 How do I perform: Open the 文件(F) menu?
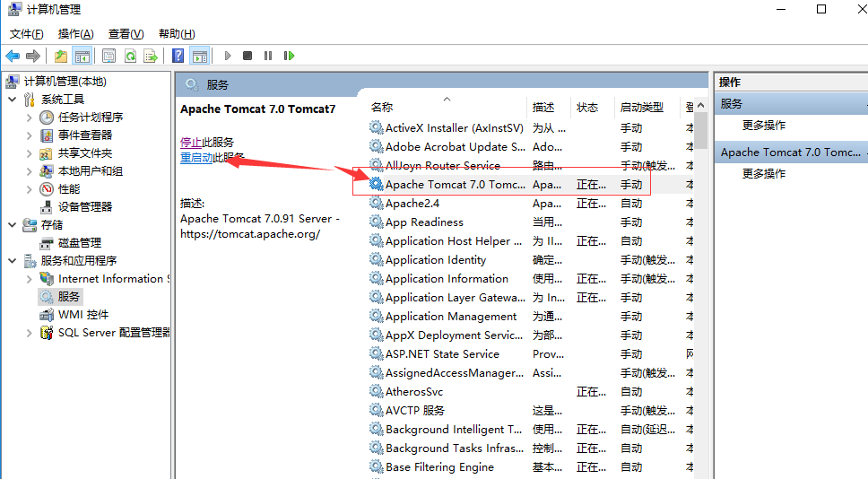(27, 34)
